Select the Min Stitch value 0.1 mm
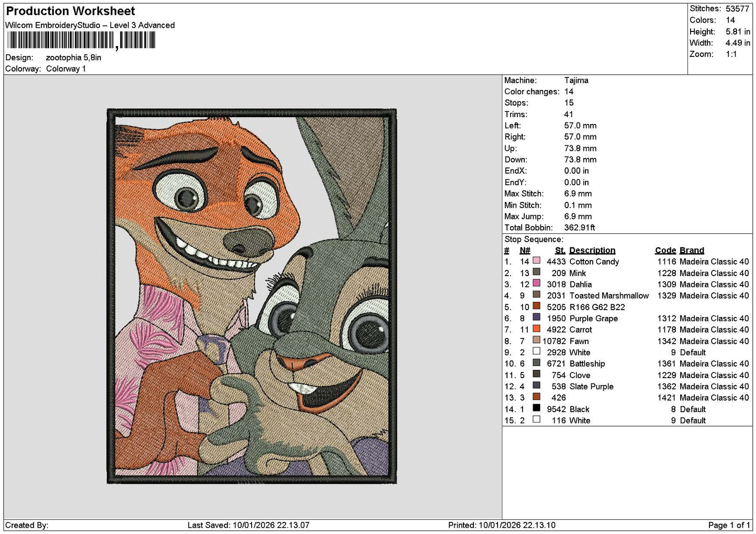 pos(578,205)
